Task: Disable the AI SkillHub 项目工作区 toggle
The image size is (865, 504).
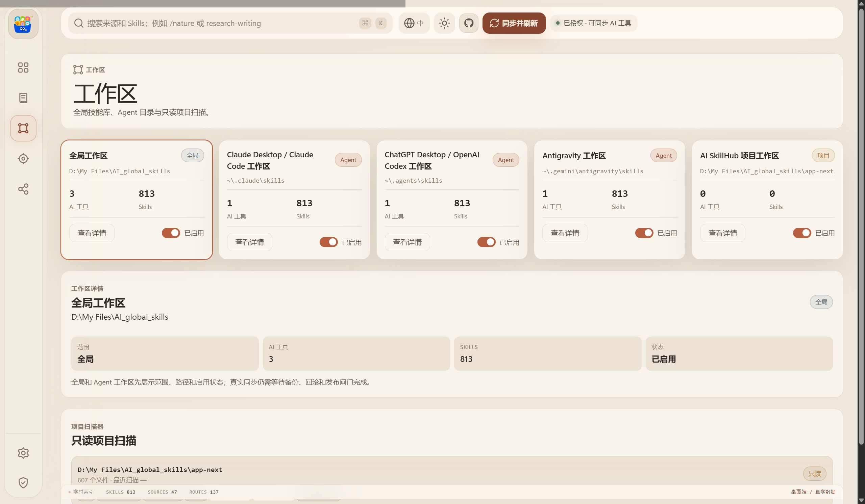Action: 802,233
